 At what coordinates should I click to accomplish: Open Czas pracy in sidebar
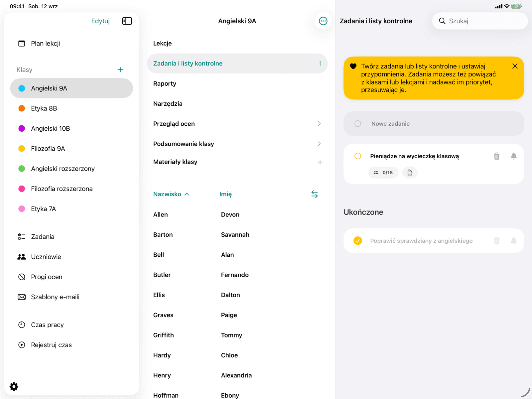pos(71,325)
